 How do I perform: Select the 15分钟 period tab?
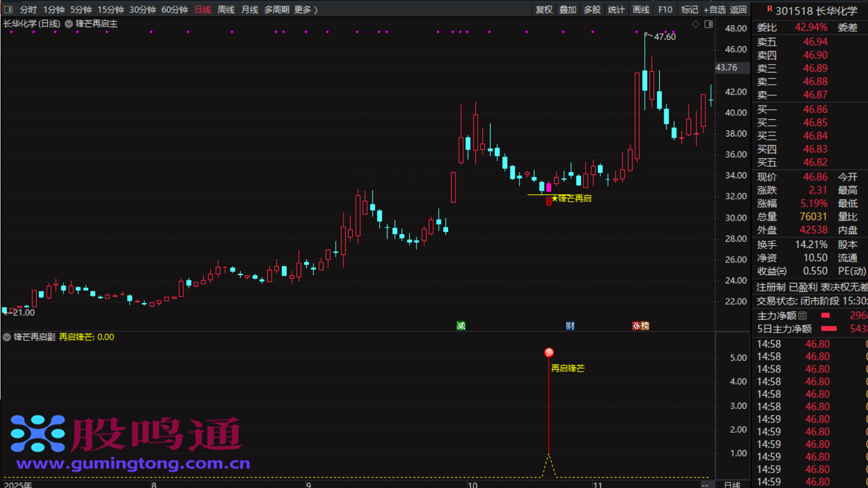click(x=110, y=9)
